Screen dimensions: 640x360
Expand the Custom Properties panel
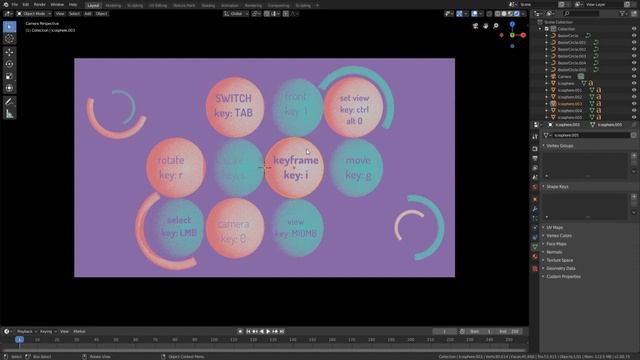pos(563,276)
